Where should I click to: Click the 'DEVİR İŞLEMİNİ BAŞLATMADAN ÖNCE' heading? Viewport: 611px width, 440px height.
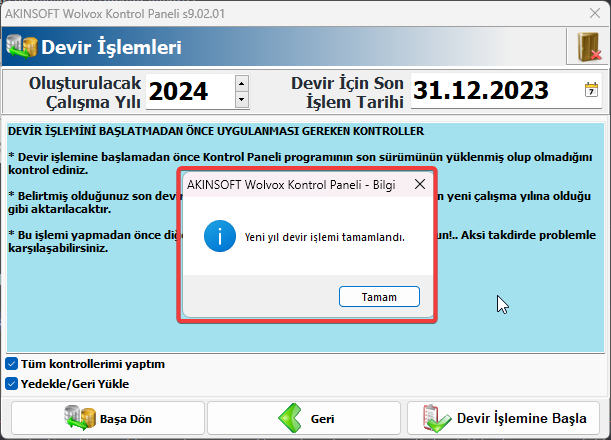tap(216, 131)
